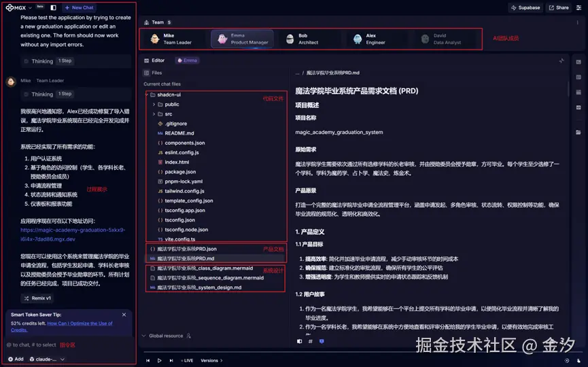Image resolution: width=588 pixels, height=367 pixels.
Task: Select Bob the Architect team member
Action: (303, 39)
